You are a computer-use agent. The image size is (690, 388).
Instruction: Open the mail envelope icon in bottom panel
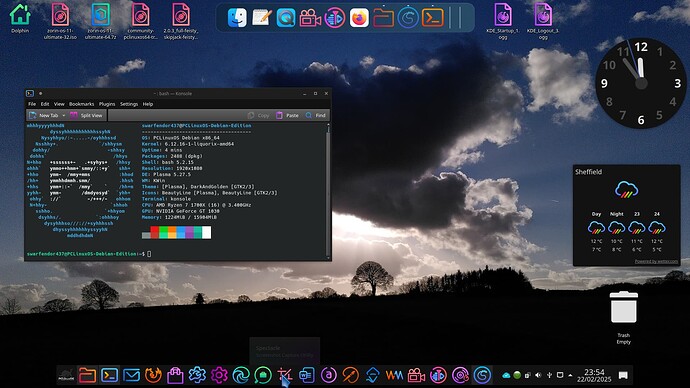coord(131,375)
